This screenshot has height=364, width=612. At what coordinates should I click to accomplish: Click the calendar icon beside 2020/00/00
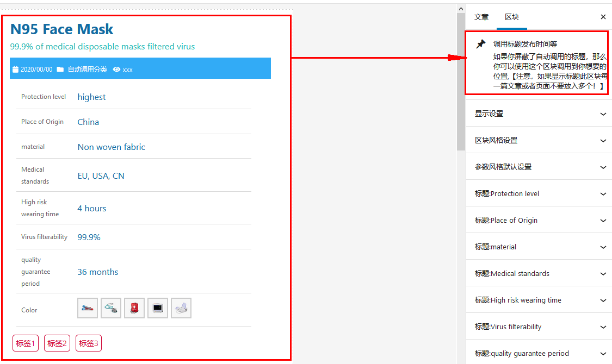16,70
